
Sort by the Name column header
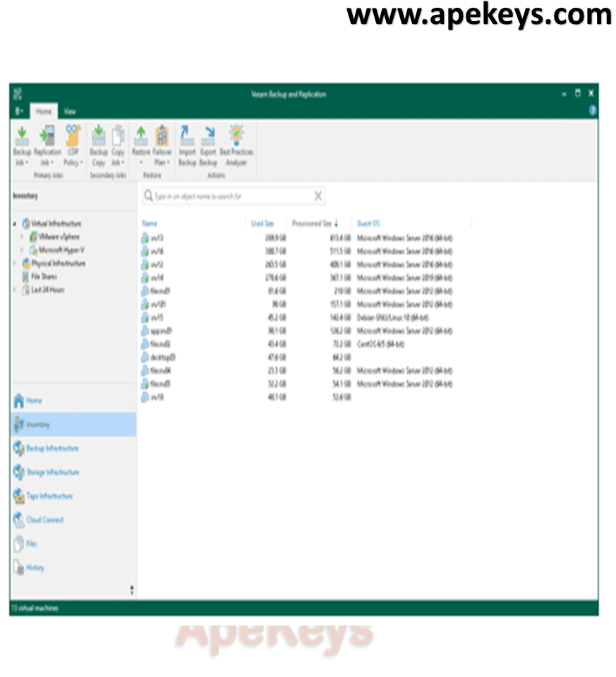tap(150, 224)
